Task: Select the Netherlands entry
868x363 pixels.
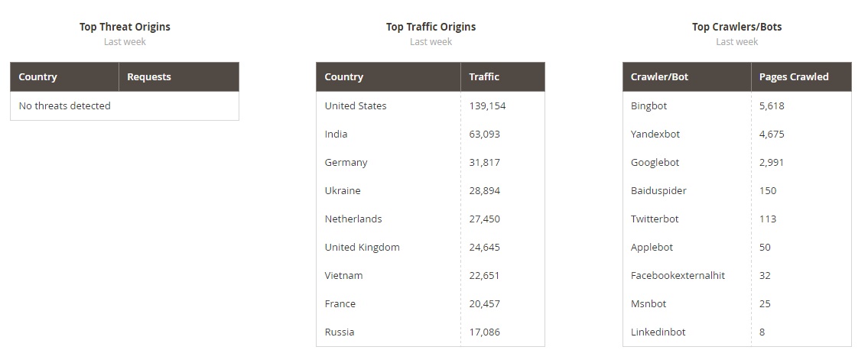Action: (x=353, y=219)
